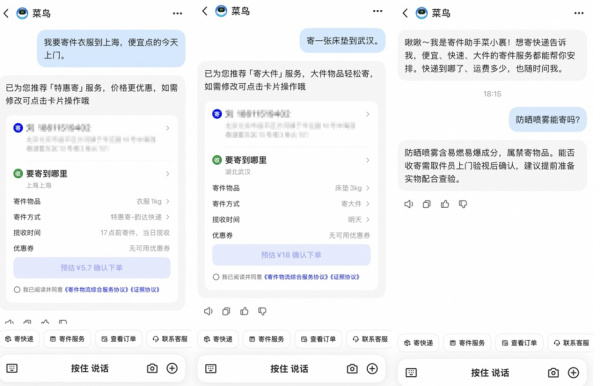Open 征照协议 link in 寄大件 card
600x386 pixels.
click(344, 277)
